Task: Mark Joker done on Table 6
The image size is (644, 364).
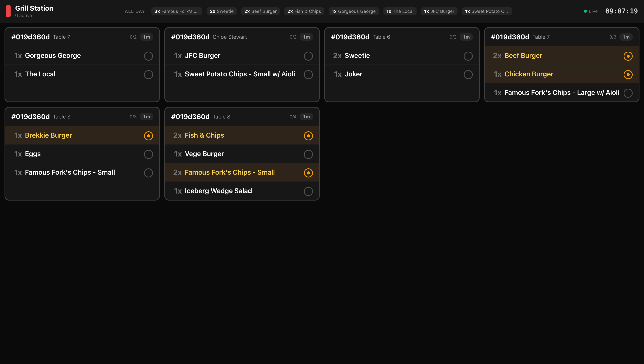Action: [x=468, y=74]
